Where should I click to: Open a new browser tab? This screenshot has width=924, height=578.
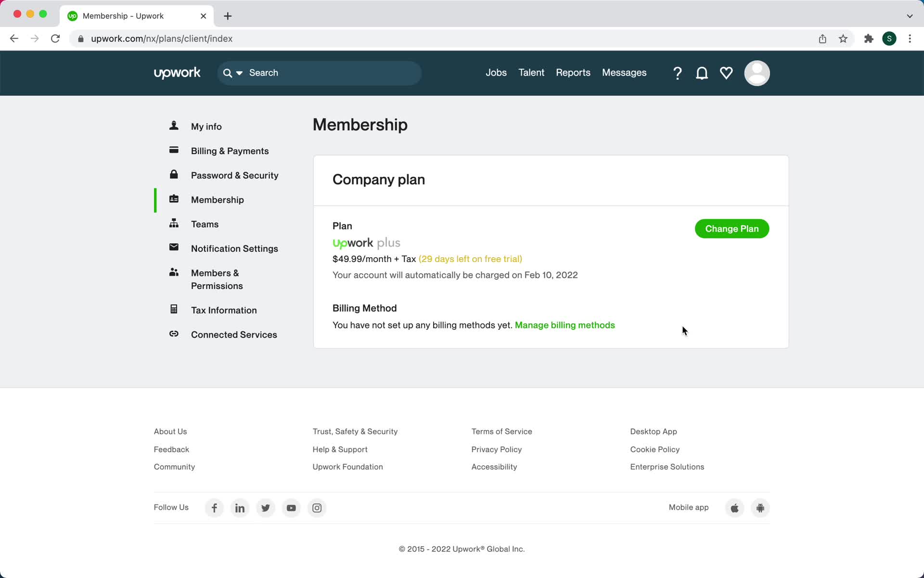pyautogui.click(x=228, y=16)
